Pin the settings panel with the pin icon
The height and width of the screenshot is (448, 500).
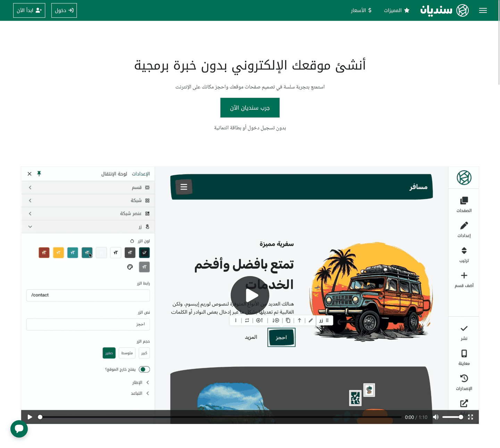coord(39,174)
